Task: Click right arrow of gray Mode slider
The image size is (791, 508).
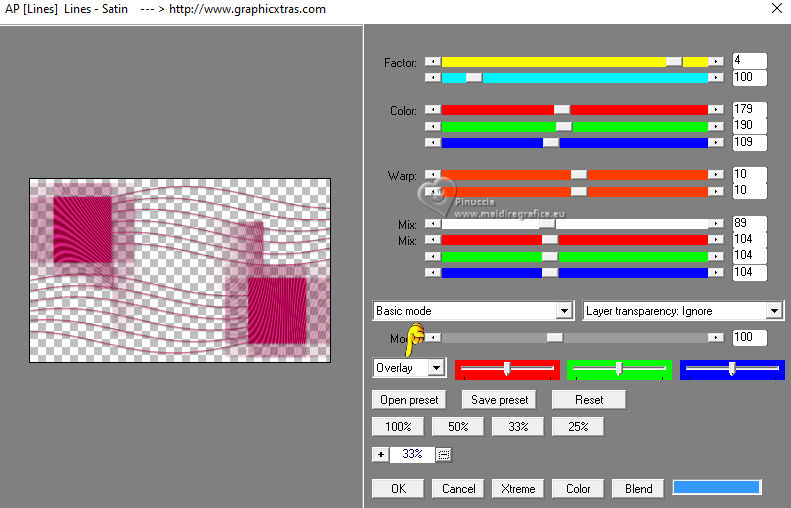Action: 716,337
